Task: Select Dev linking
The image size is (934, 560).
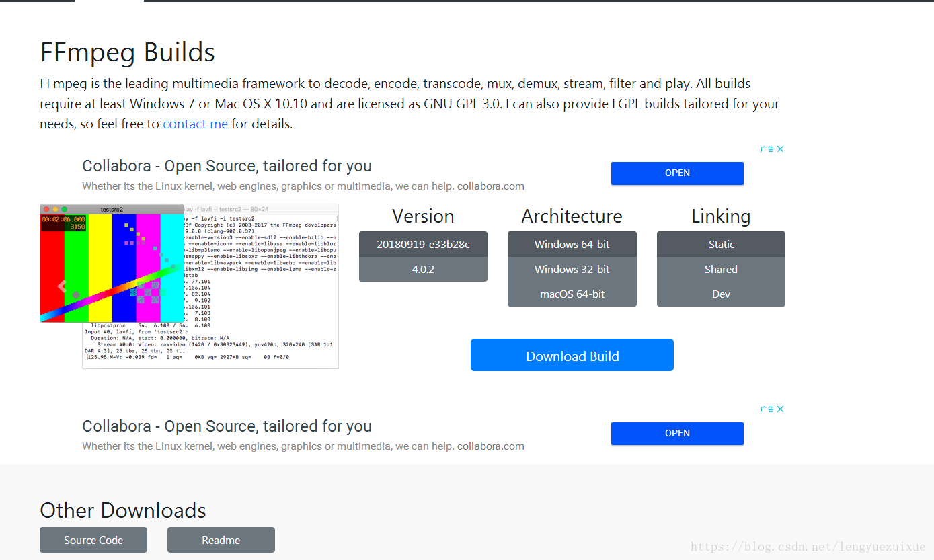Action: pyautogui.click(x=721, y=294)
